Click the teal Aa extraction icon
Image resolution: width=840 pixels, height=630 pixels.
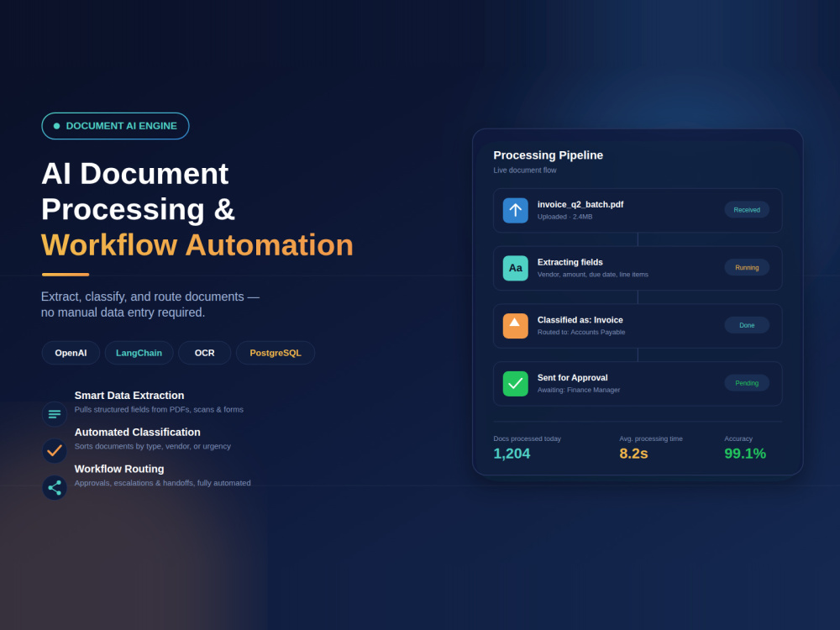[516, 268]
